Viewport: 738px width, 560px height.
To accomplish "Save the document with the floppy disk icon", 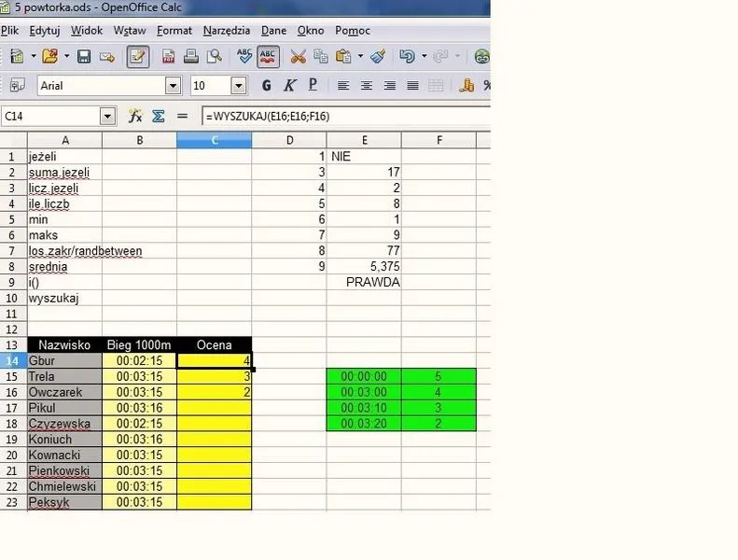I will pyautogui.click(x=84, y=57).
